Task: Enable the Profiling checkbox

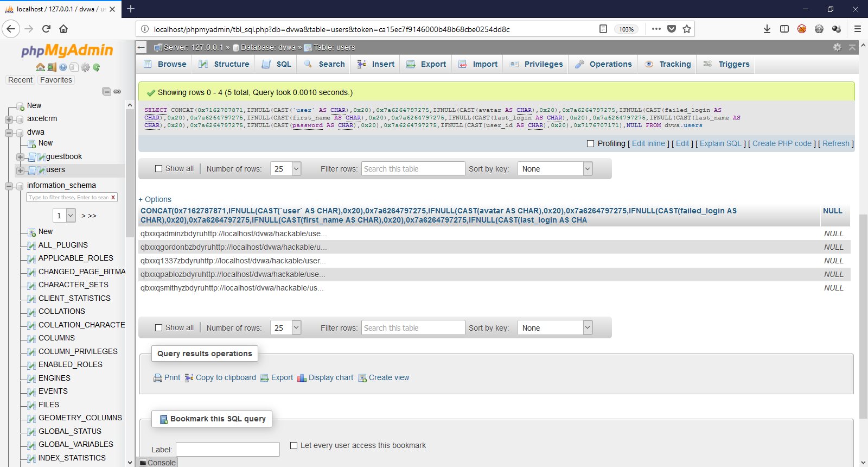Action: click(590, 143)
